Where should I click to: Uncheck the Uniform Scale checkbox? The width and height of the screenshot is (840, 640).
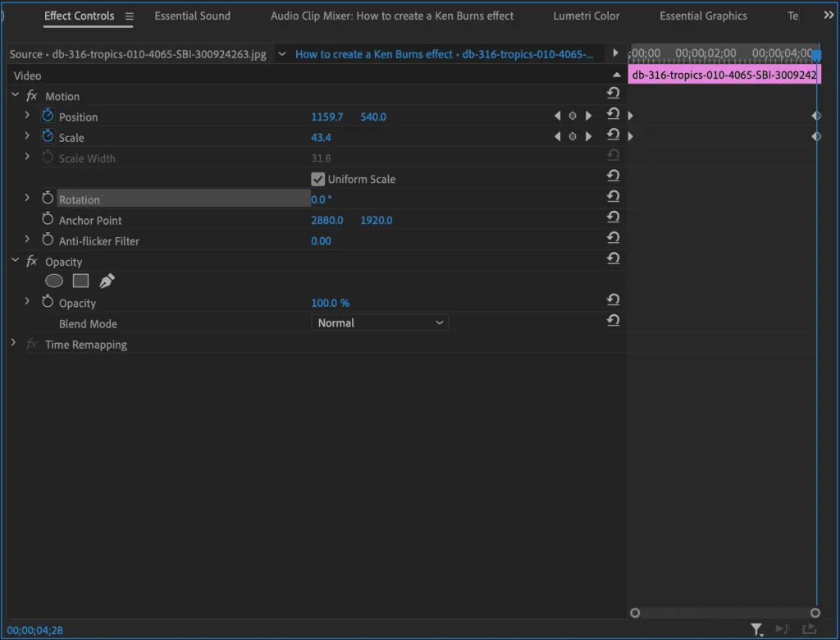pos(318,179)
